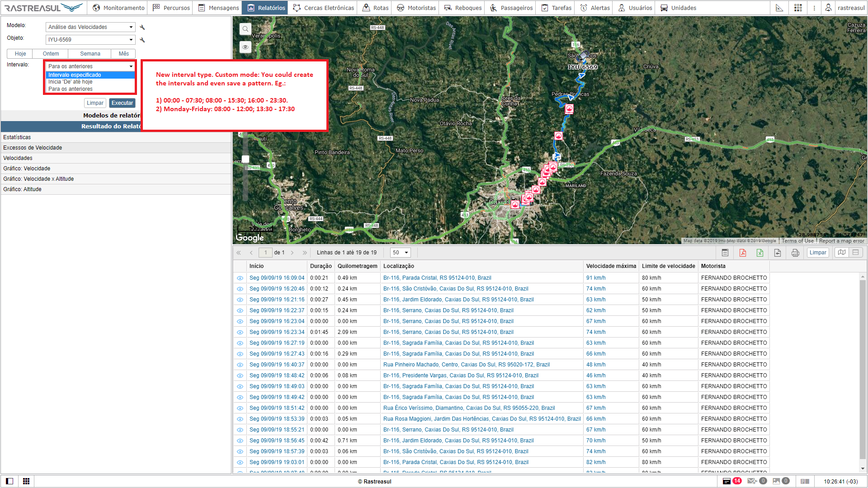The width and height of the screenshot is (868, 488).
Task: Expand the Objeto IYU-6569 dropdown
Action: [90, 40]
